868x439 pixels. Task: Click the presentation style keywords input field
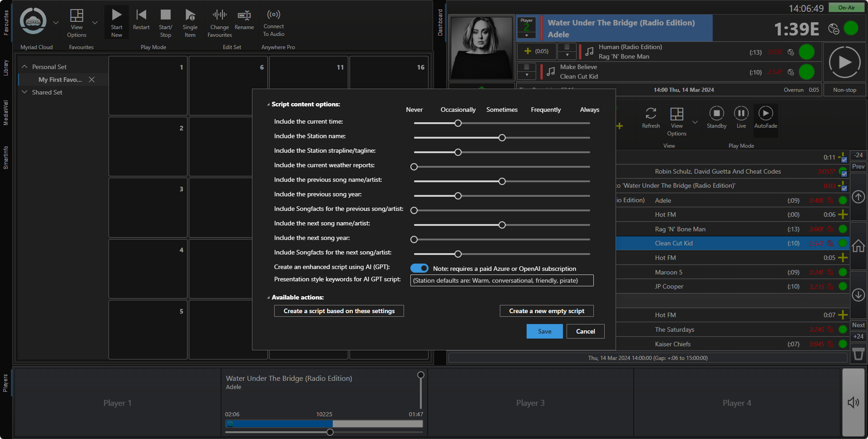[x=501, y=280]
